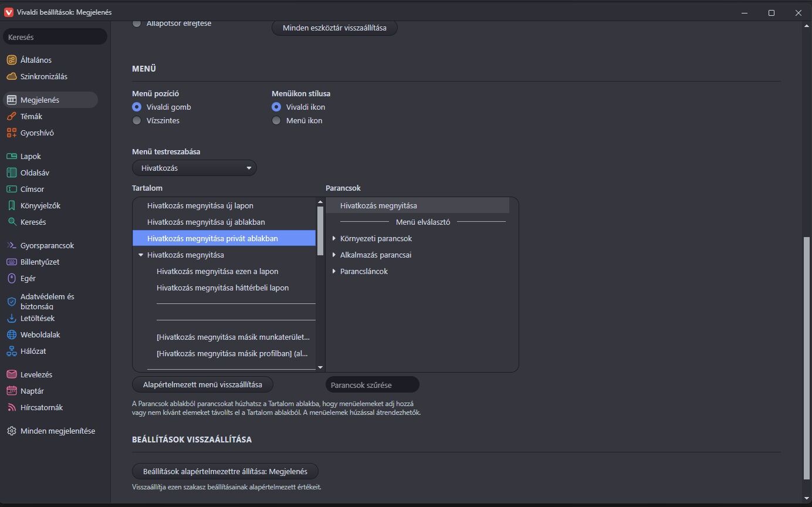Open Lapok settings section label
812x507 pixels.
[x=31, y=156]
